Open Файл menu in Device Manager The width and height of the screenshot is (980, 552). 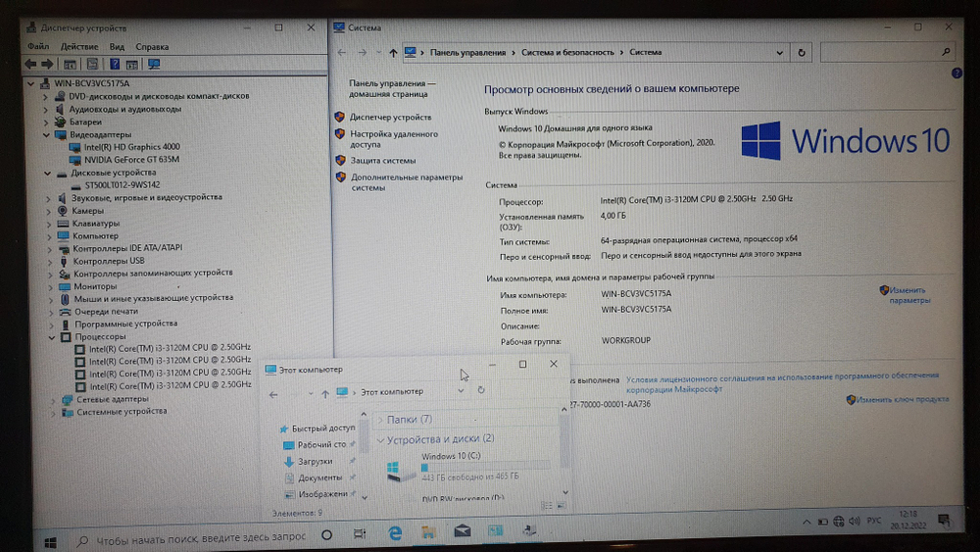click(38, 46)
